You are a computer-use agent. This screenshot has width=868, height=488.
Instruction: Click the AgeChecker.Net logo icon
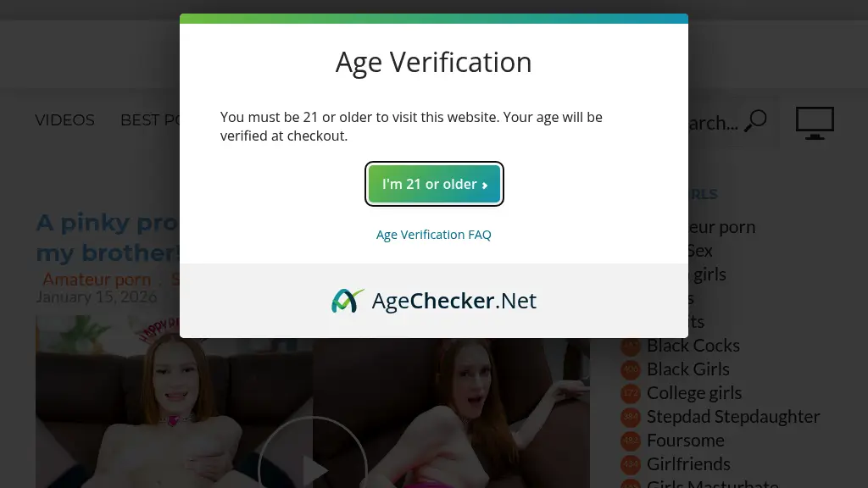[x=348, y=301]
